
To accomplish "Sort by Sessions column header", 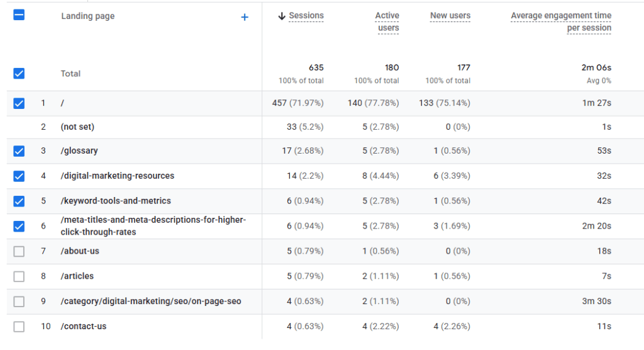I will pyautogui.click(x=306, y=16).
